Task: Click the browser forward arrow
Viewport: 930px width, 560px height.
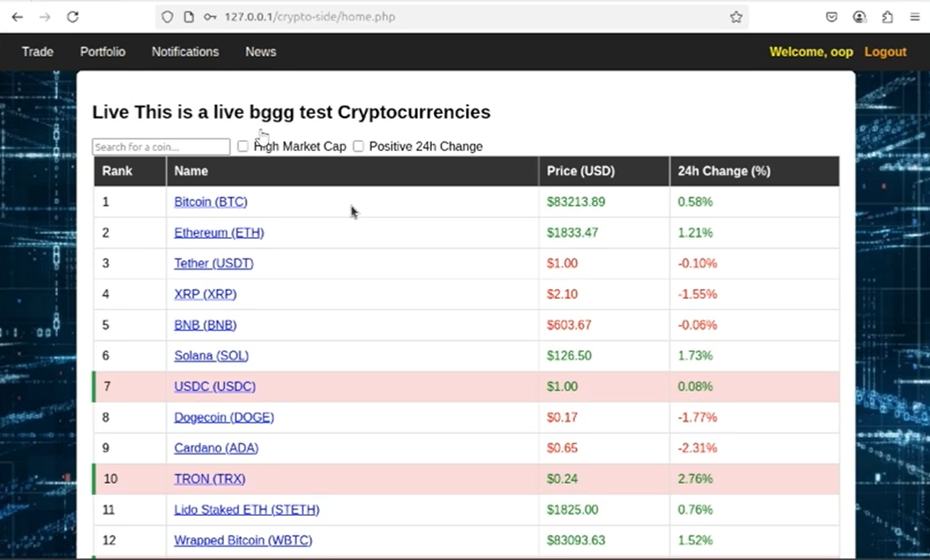Action: 45,17
